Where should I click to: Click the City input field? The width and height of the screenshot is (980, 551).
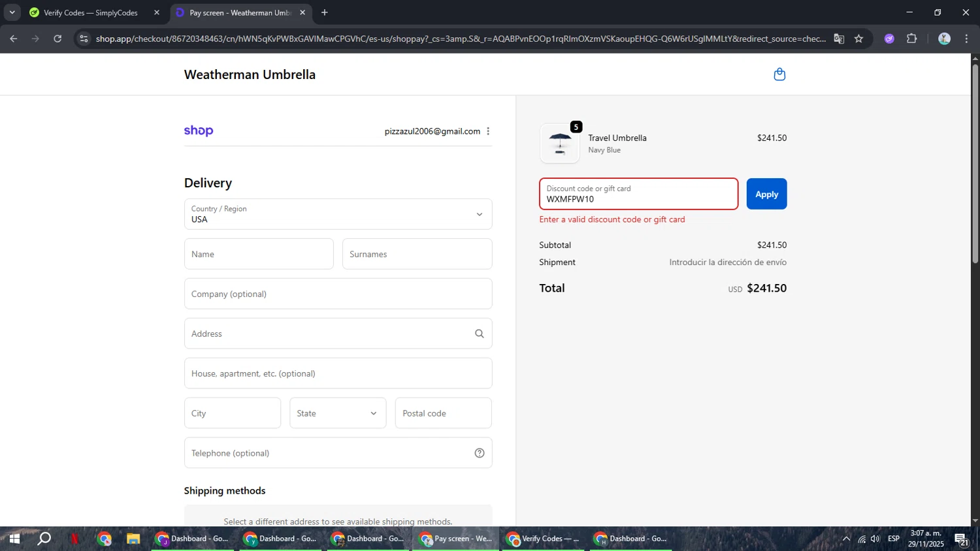click(233, 413)
